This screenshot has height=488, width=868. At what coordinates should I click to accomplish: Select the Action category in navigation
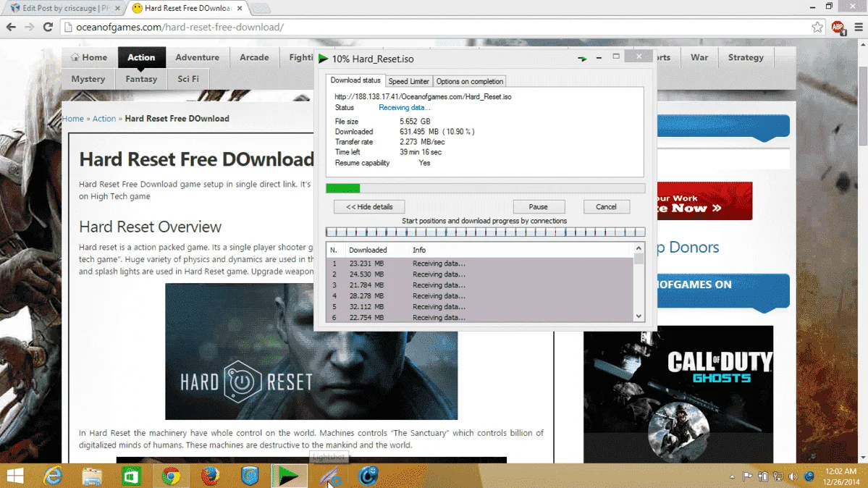click(x=141, y=57)
